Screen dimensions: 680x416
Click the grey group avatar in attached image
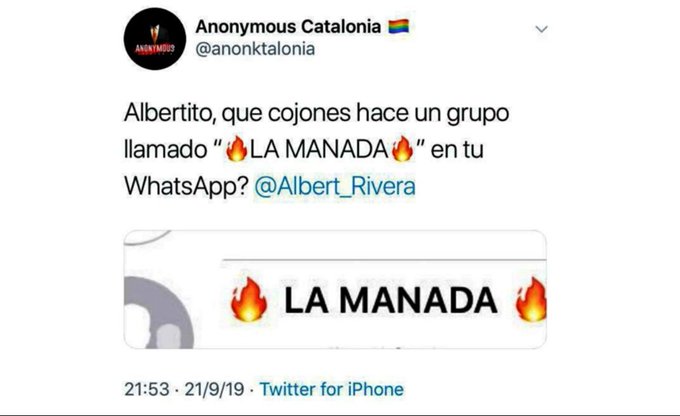158,313
